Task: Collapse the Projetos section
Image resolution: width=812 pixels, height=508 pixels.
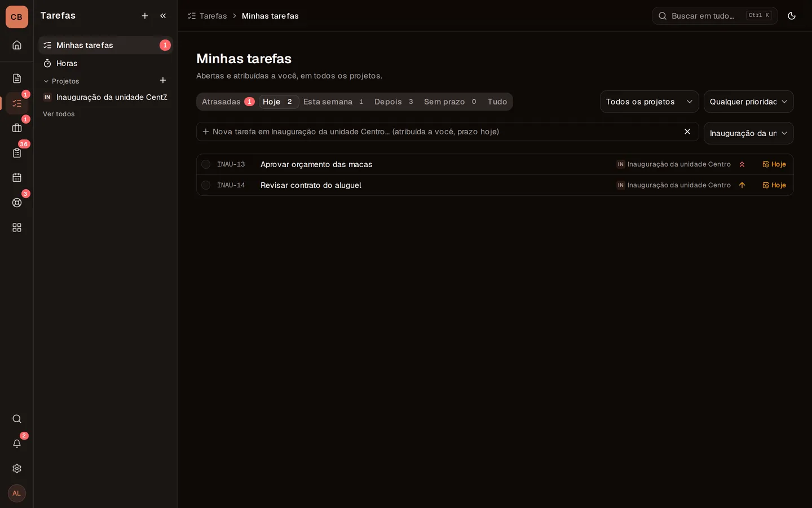Action: tap(61, 81)
